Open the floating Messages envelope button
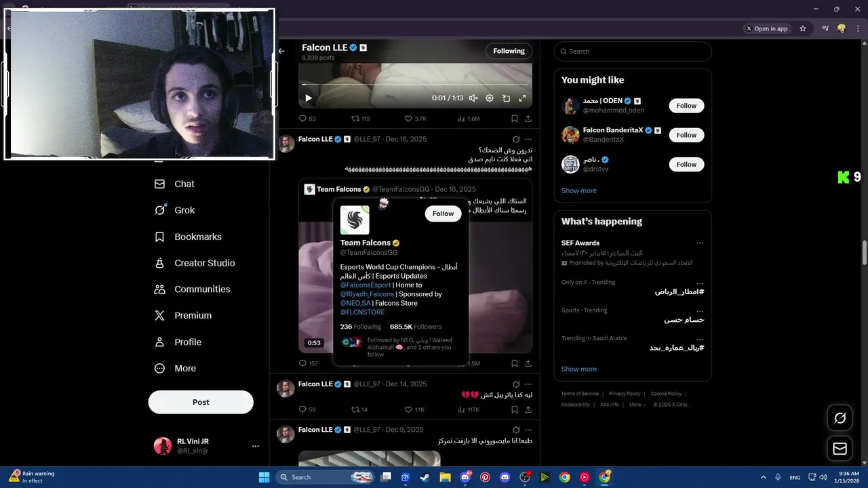The height and width of the screenshot is (488, 868). click(x=840, y=449)
